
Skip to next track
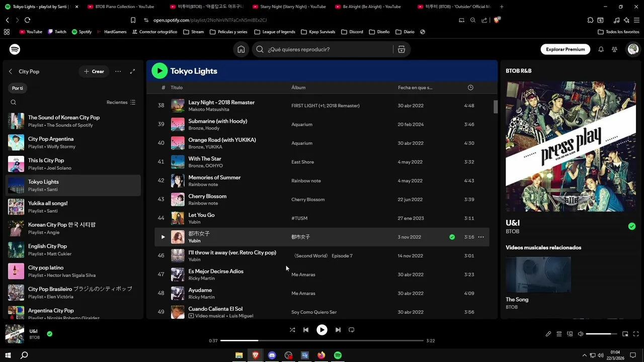point(338,330)
